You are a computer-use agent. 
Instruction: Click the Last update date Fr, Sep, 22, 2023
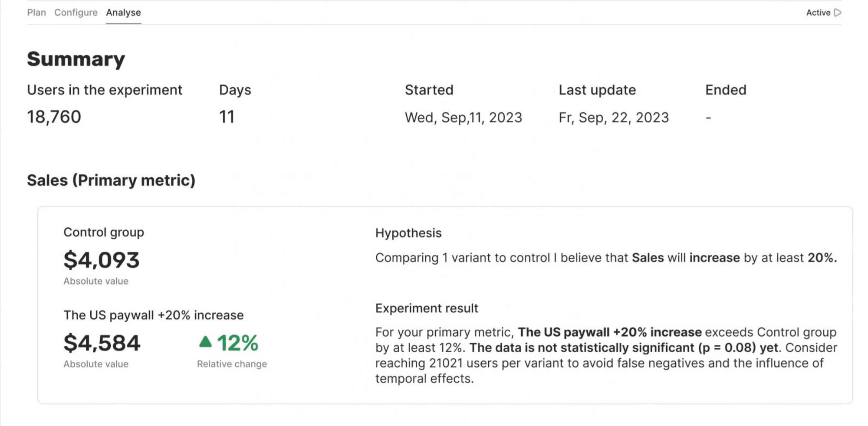click(614, 117)
